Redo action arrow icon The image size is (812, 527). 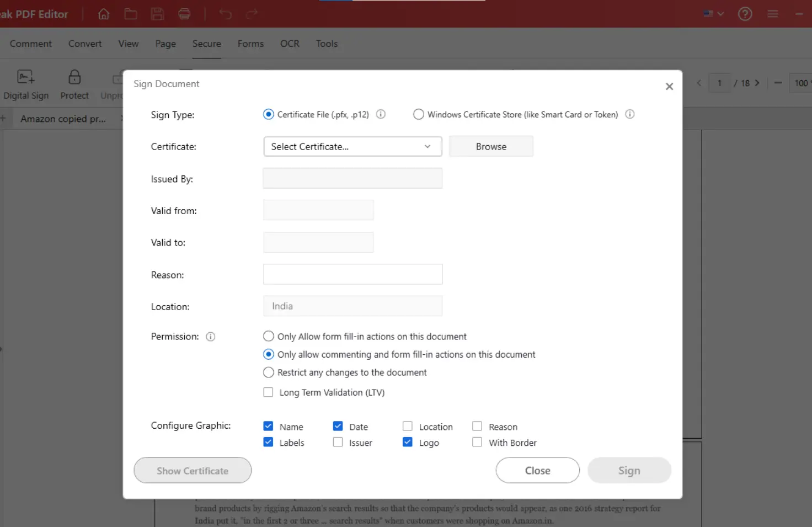point(252,14)
